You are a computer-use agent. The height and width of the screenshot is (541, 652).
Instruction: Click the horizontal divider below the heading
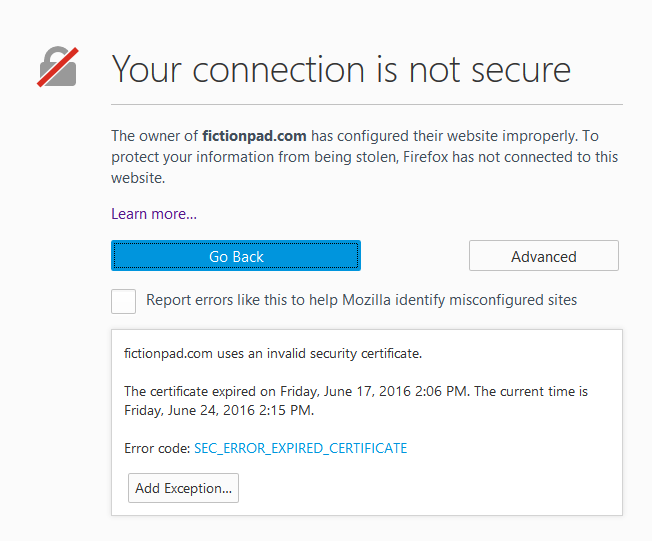tap(366, 104)
